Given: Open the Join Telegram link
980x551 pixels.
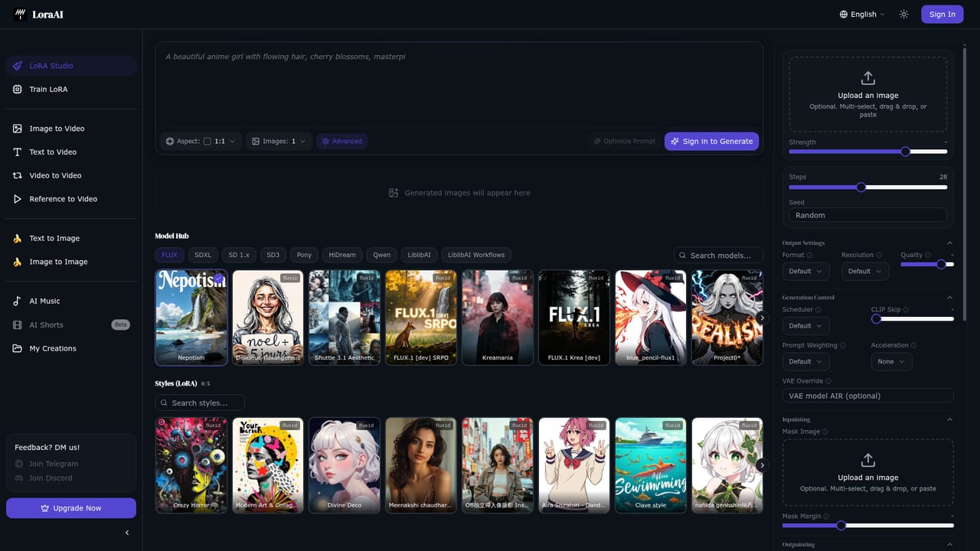Looking at the screenshot, I should pyautogui.click(x=47, y=464).
